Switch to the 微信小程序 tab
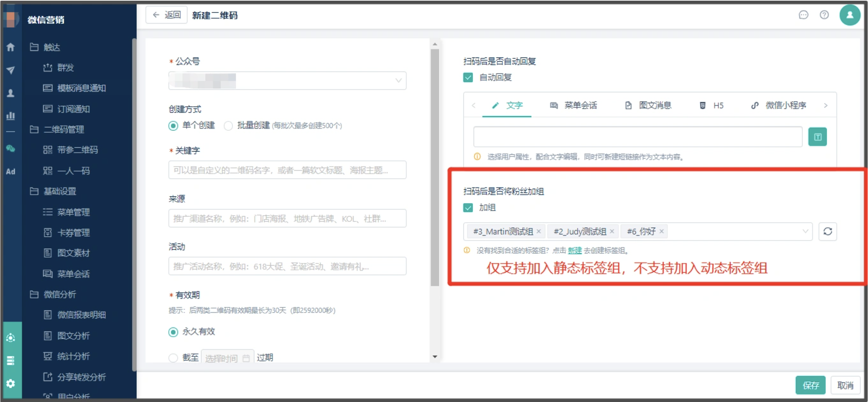Viewport: 868px width, 402px height. [x=778, y=105]
